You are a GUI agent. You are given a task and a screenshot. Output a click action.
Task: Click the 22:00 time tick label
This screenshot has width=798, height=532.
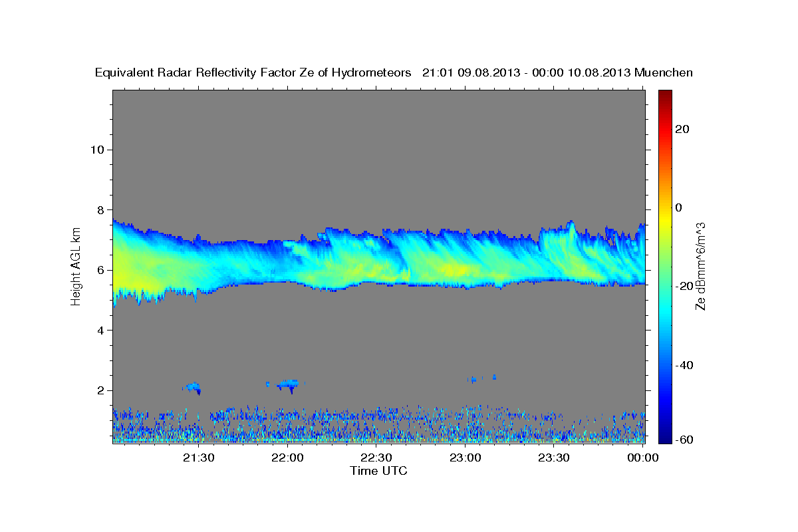[288, 458]
